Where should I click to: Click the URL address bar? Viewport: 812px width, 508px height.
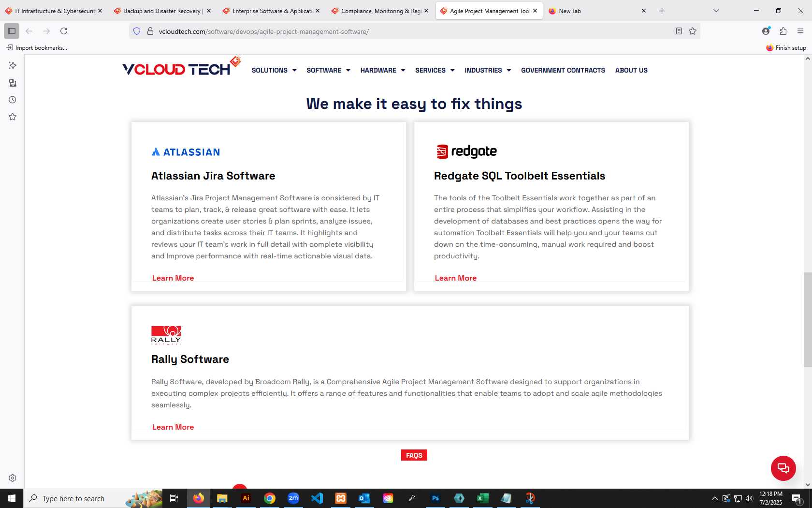click(x=416, y=31)
